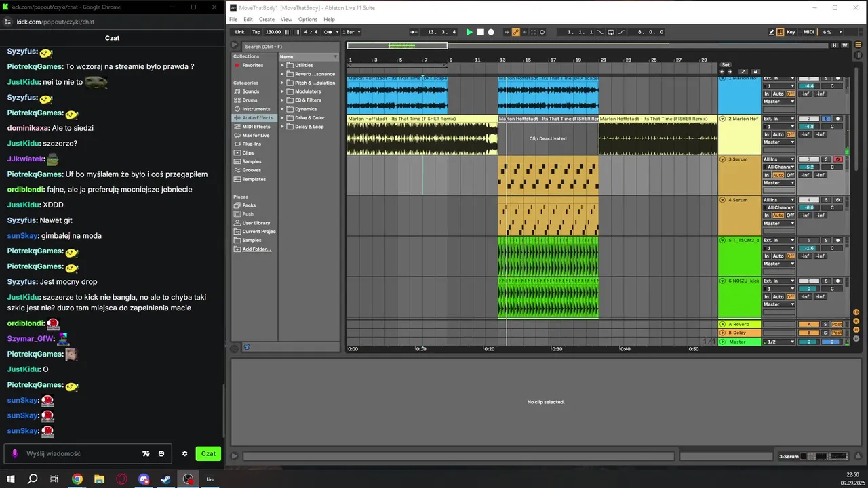This screenshot has width=868, height=488.
Task: Expand the Dynamics folder
Action: coord(283,109)
